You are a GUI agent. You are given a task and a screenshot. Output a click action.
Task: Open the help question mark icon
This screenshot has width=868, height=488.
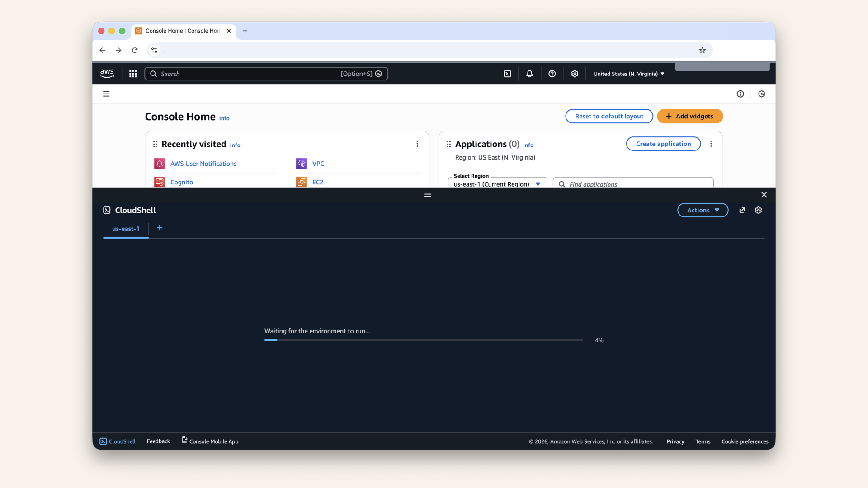552,74
